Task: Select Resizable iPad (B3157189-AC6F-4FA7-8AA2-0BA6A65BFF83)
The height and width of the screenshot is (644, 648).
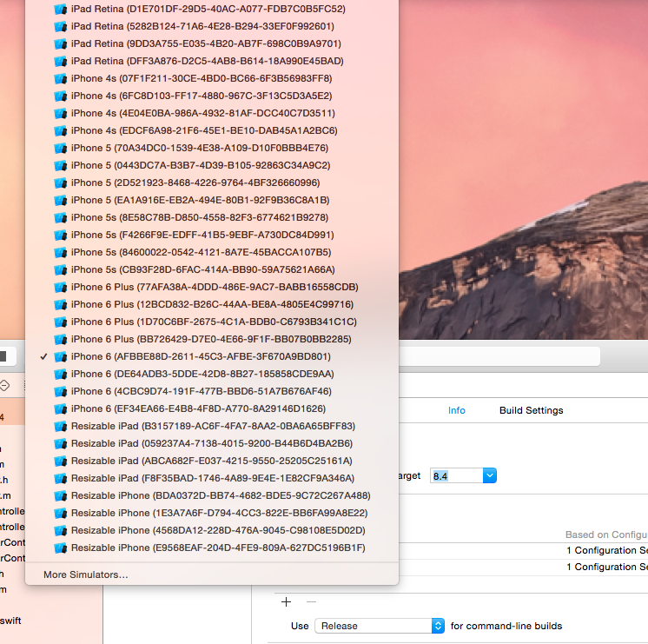Action: pos(212,426)
